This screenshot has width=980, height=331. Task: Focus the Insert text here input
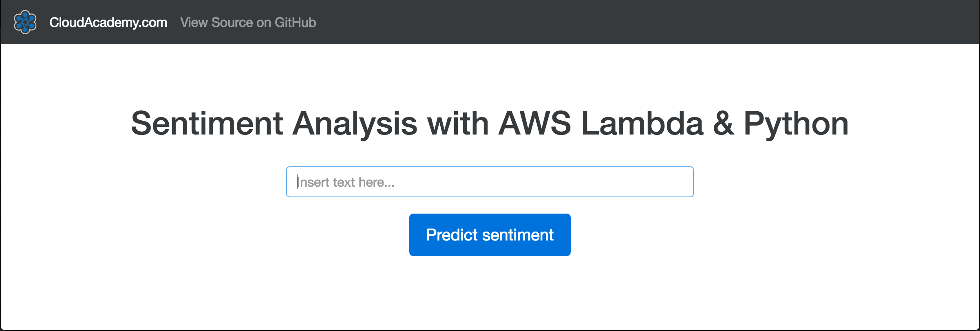490,182
